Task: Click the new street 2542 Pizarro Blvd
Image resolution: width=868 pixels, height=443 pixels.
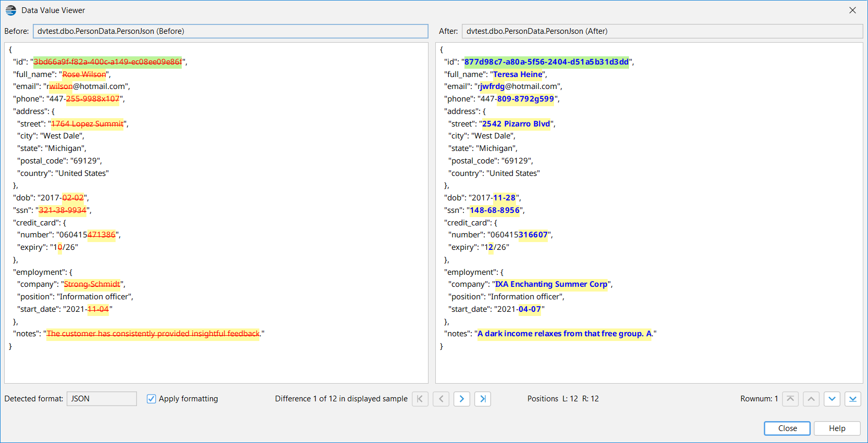Action: [516, 124]
